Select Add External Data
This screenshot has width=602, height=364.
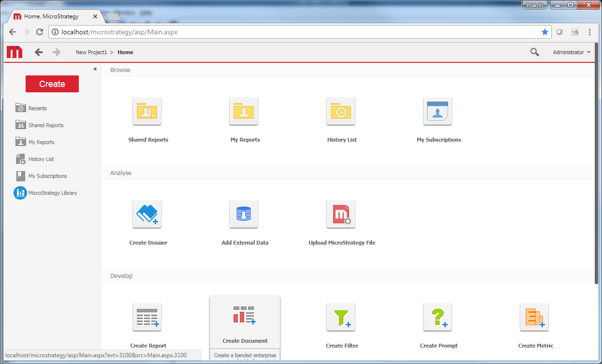click(x=244, y=214)
